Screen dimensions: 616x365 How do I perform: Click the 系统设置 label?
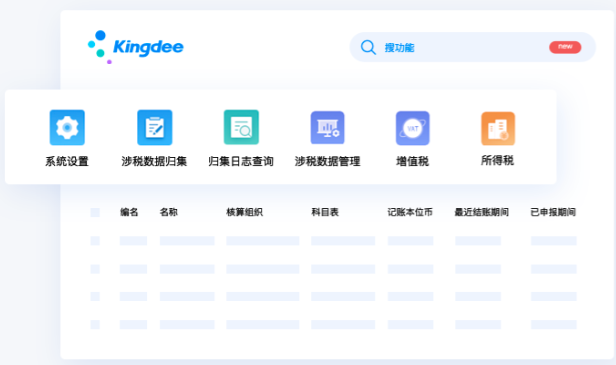[x=67, y=161]
